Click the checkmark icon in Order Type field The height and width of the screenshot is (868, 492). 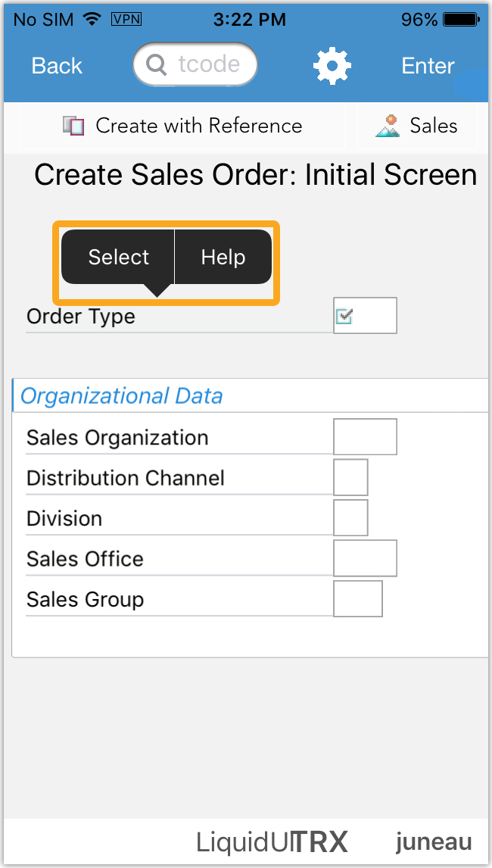(344, 316)
